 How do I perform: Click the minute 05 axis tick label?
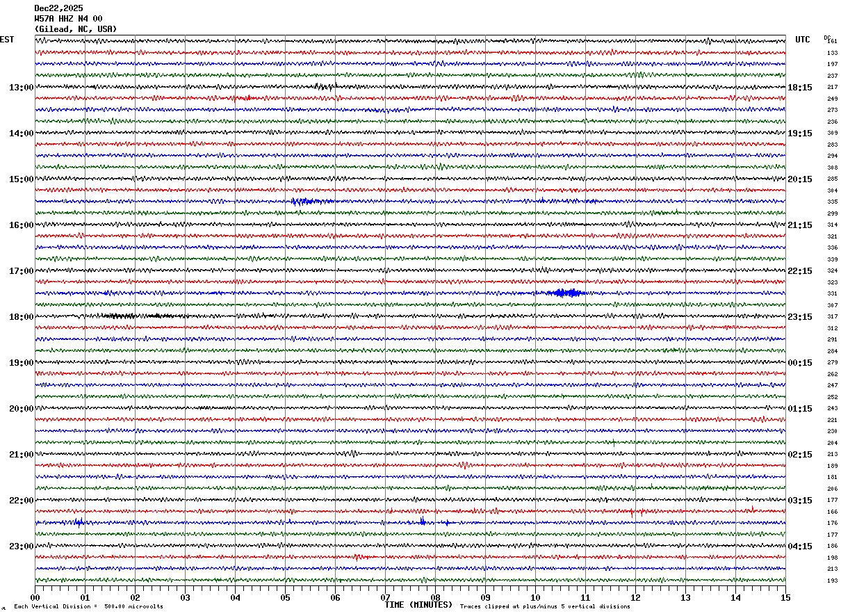click(x=285, y=597)
